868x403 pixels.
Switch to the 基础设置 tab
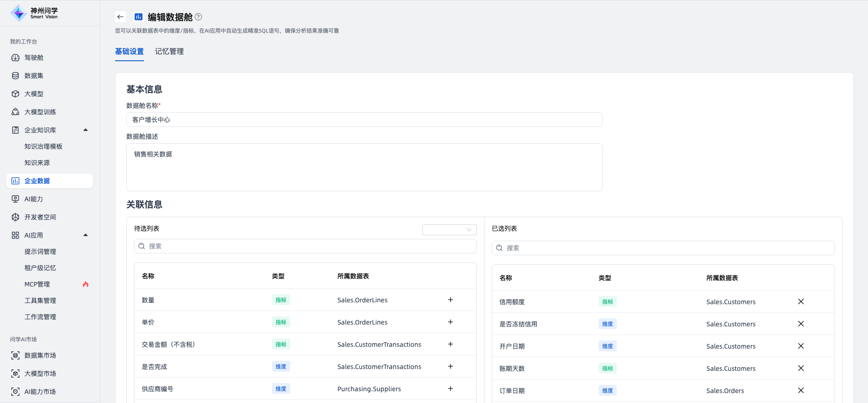point(129,52)
